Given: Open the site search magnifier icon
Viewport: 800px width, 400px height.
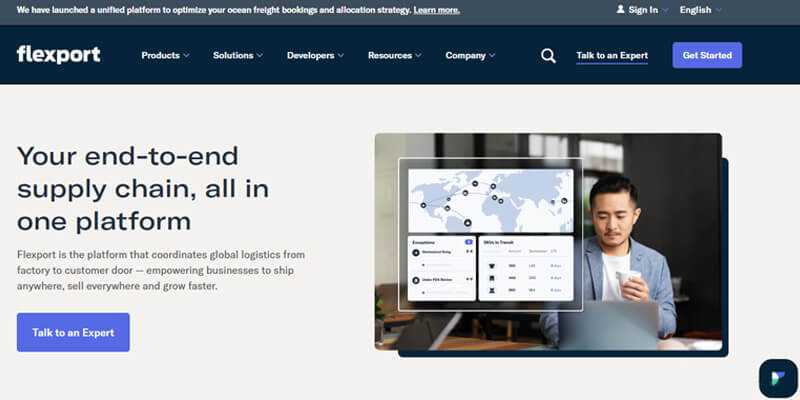Looking at the screenshot, I should coord(548,56).
